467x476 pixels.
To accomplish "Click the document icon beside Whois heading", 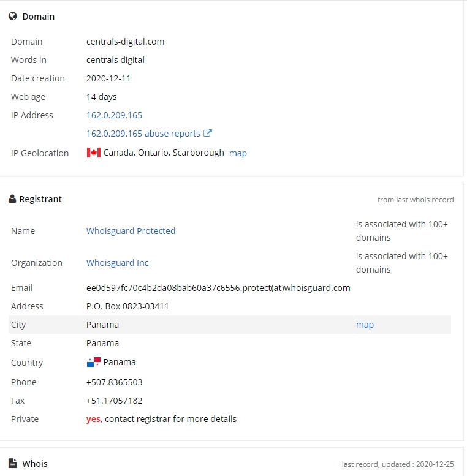I will coord(13,463).
